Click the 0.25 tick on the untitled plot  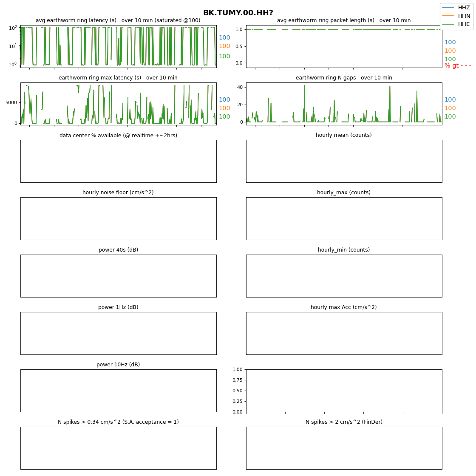click(238, 401)
